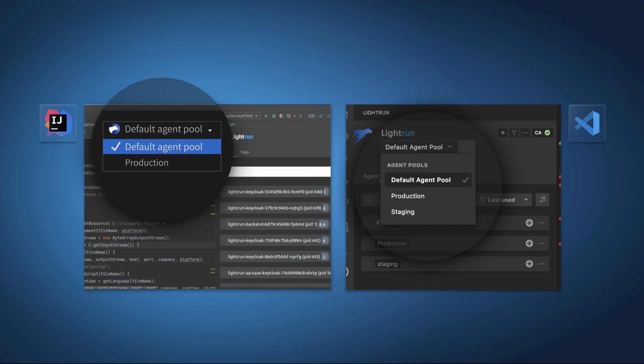Click the blue Git update project arrow
The height and width of the screenshot is (364, 644).
[x=321, y=116]
